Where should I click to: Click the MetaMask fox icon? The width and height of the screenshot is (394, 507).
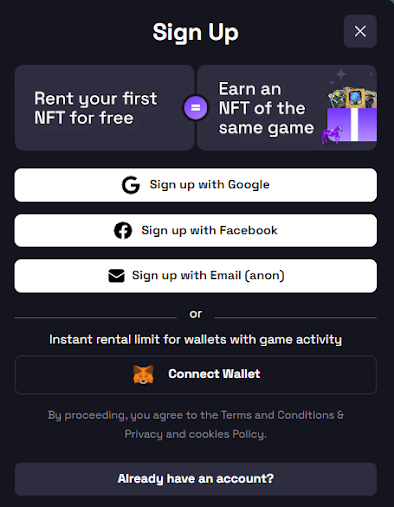click(x=143, y=374)
